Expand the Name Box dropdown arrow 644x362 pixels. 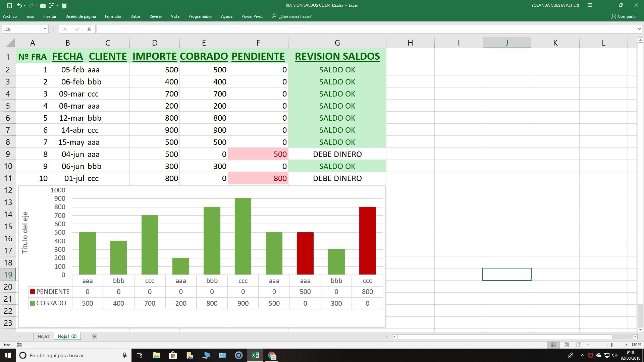point(45,29)
